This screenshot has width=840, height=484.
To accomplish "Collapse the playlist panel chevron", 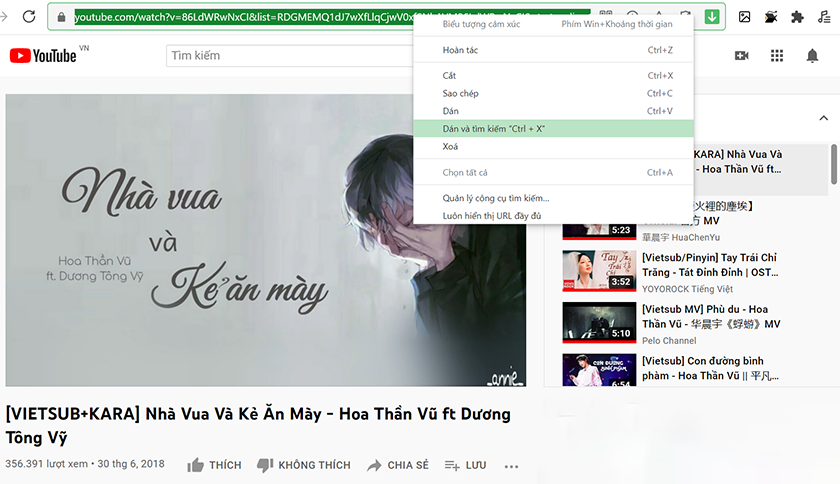I will point(823,117).
